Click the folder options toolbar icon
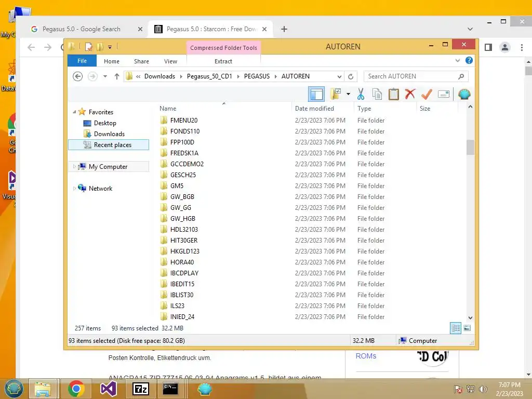 (x=335, y=94)
